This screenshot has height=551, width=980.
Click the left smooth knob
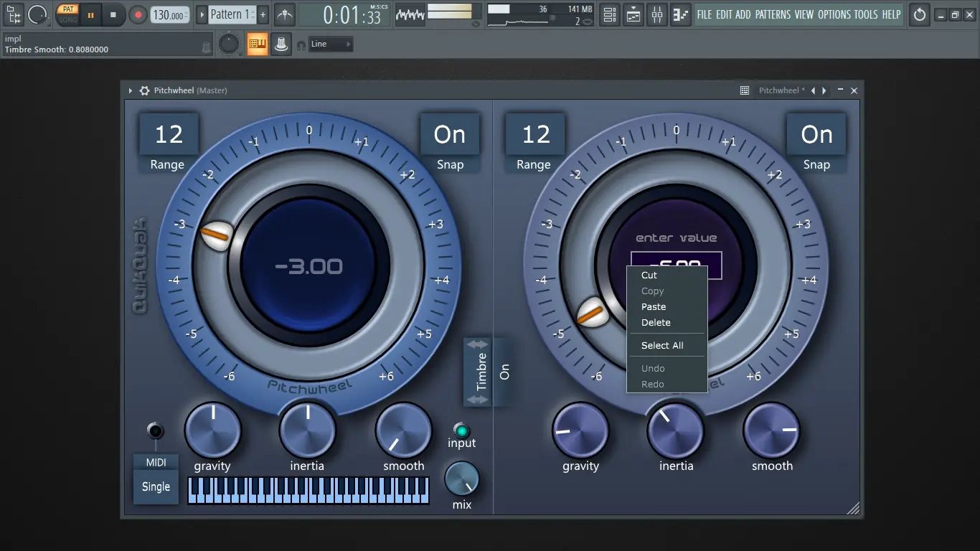(x=404, y=430)
